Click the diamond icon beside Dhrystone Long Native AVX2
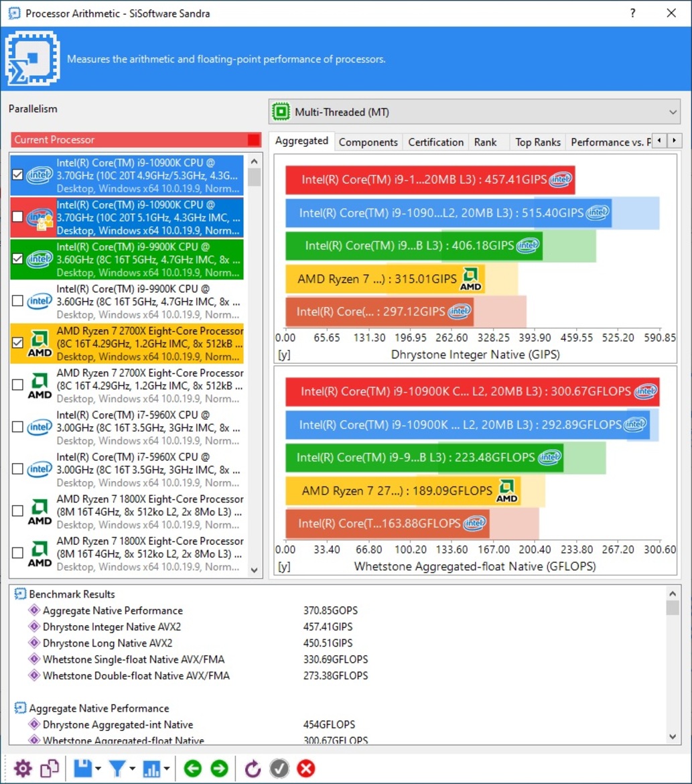692x784 pixels. pos(34,643)
